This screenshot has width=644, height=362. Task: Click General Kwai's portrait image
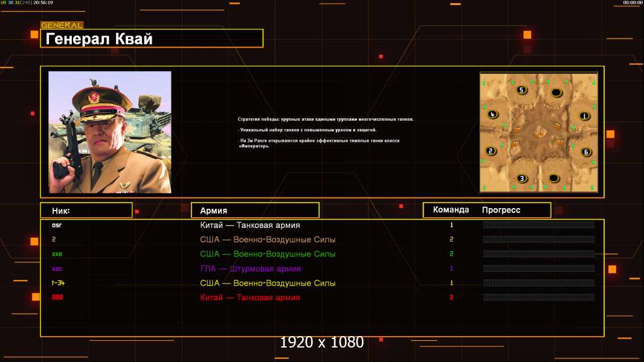[110, 132]
